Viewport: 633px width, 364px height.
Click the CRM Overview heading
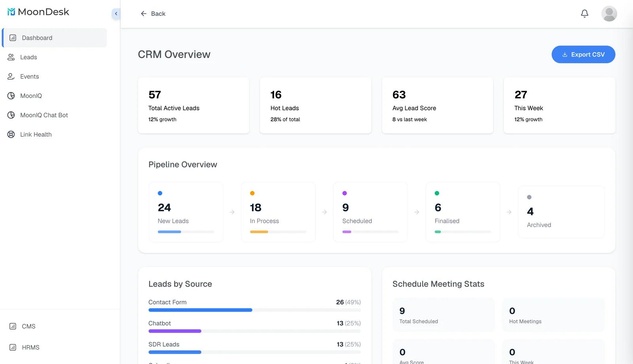(x=174, y=55)
